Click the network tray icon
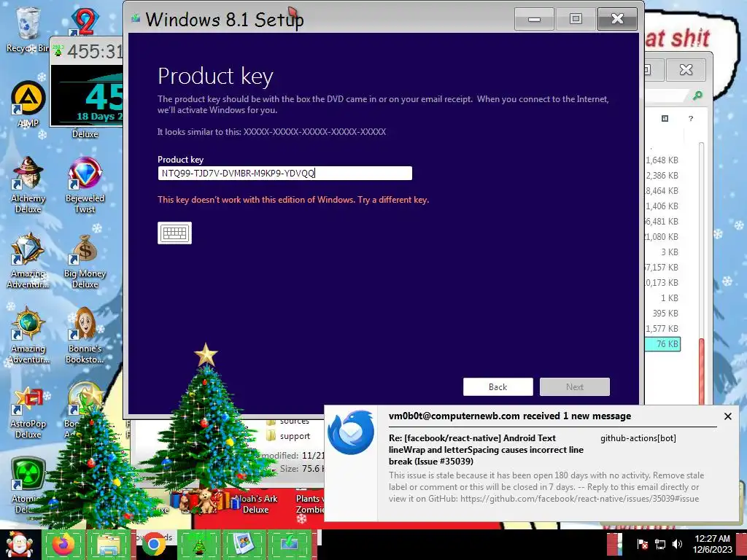Viewport: 747px width, 560px height. point(659,544)
